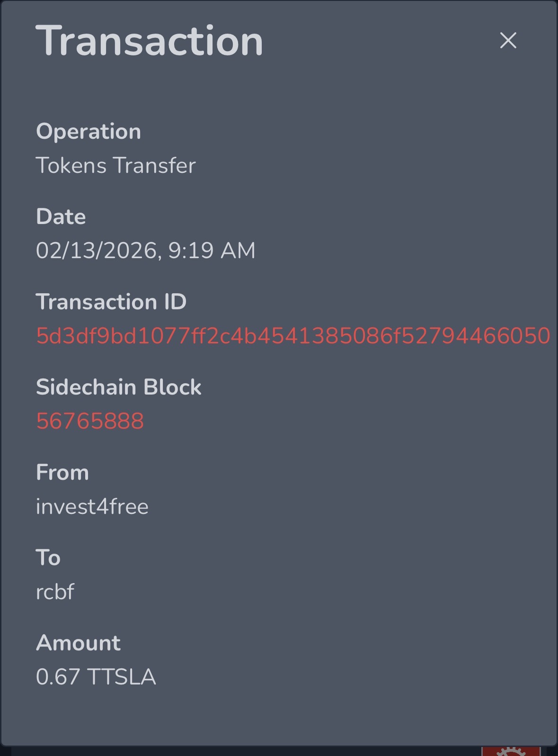Click the 0.67 amount number
Screen dimensions: 558x756
(x=58, y=677)
